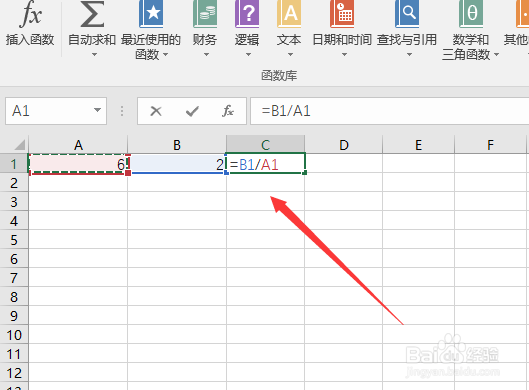Click the fx button beside formula bar

pyautogui.click(x=228, y=111)
